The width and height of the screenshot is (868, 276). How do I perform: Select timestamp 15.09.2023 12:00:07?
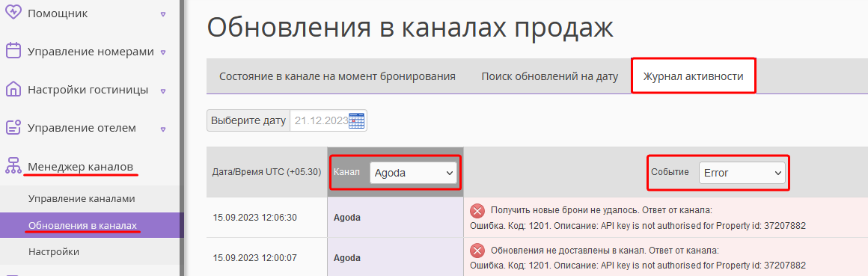[x=254, y=258]
